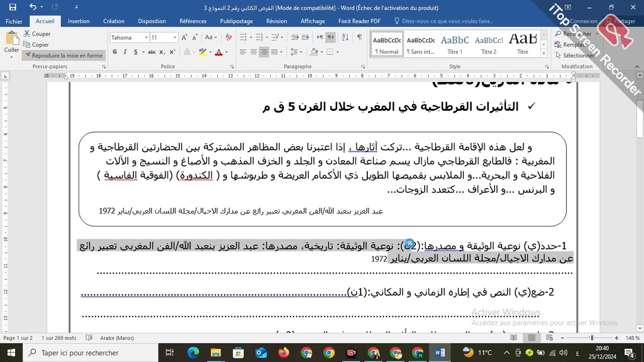Expand the bullet list options arrow
Image resolution: width=644 pixels, height=362 pixels.
click(250, 38)
